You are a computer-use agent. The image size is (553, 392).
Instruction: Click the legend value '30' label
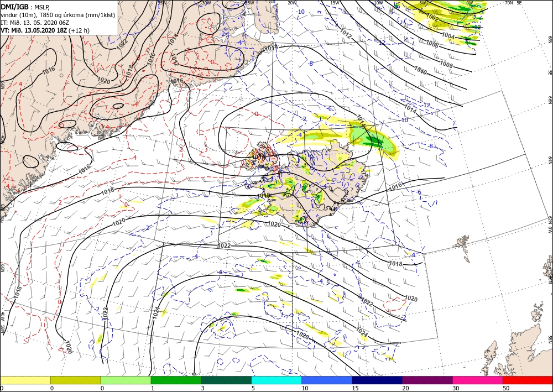456,388
